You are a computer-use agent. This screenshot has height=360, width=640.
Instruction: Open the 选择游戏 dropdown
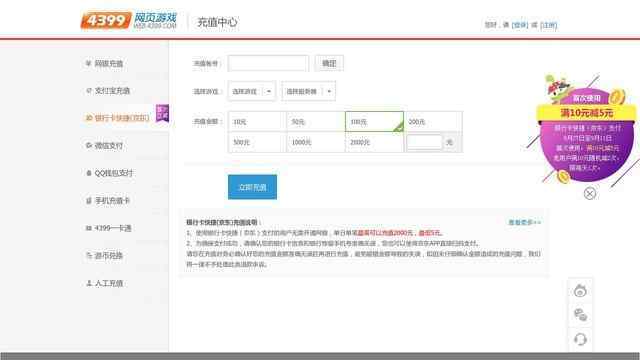point(251,91)
